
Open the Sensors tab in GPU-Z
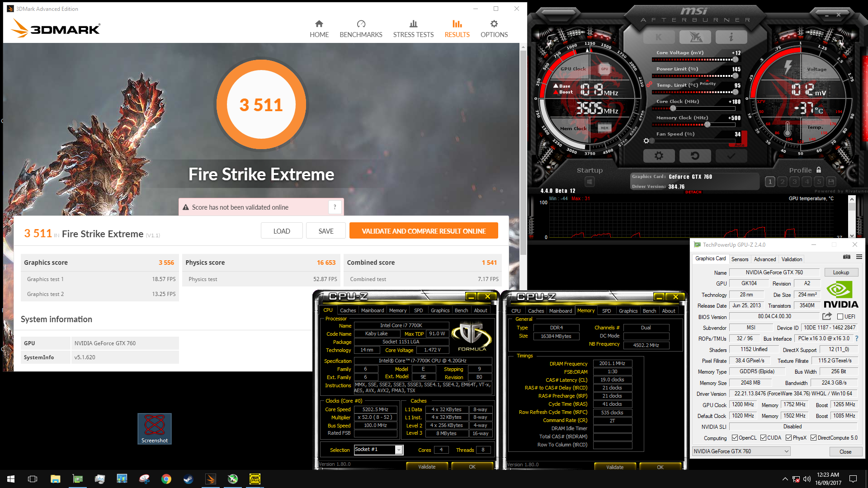740,259
